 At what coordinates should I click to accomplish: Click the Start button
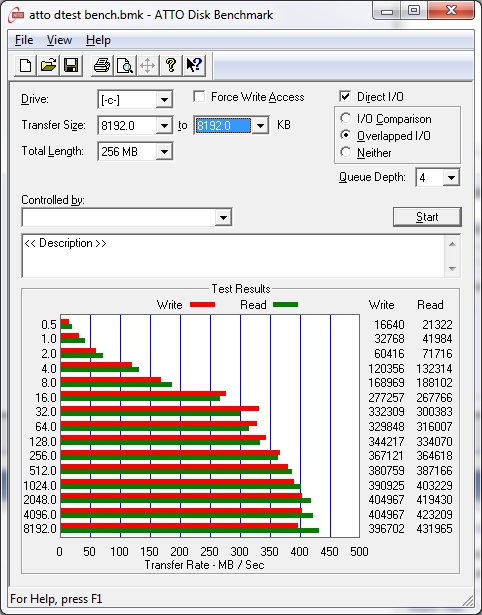pyautogui.click(x=427, y=217)
